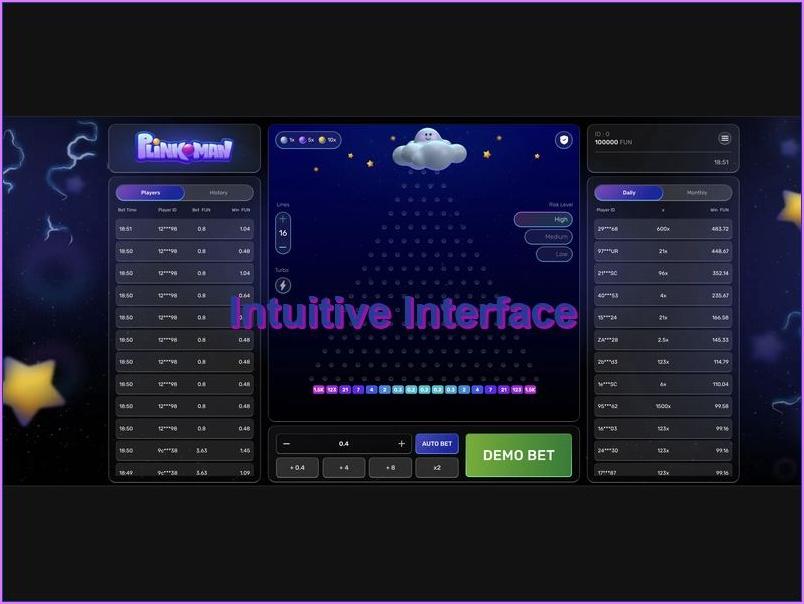The width and height of the screenshot is (804, 604).
Task: Open the Monthly leaderboard tab
Action: (x=697, y=192)
